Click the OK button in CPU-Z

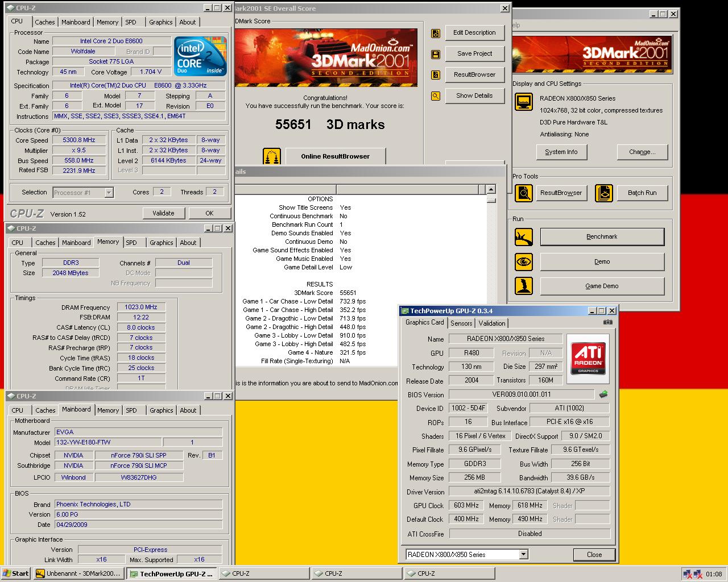pyautogui.click(x=209, y=213)
